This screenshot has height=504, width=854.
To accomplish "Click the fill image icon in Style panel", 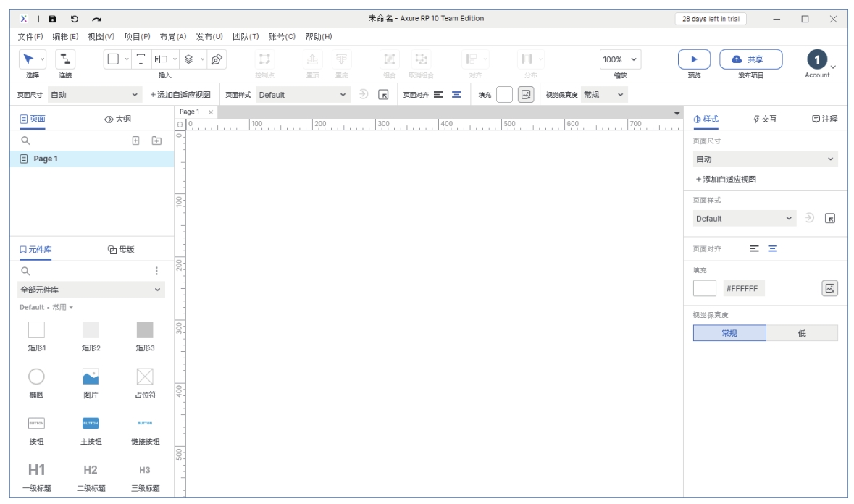I will coord(829,288).
